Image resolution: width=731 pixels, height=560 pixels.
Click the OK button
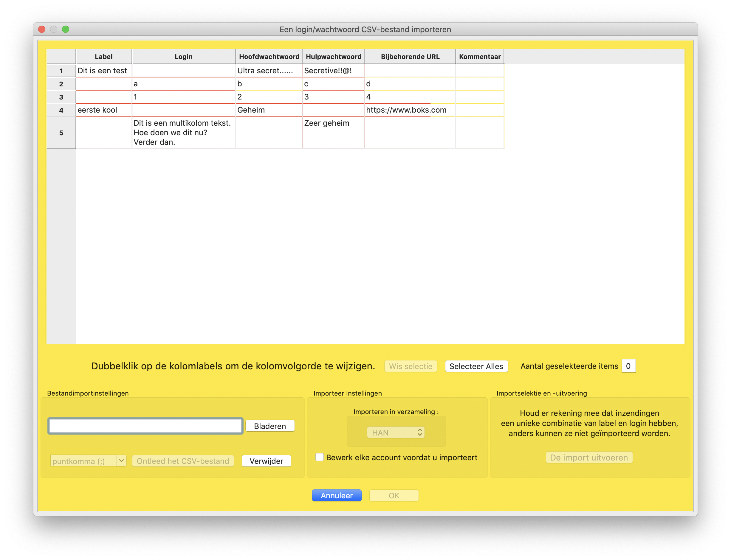tap(394, 495)
